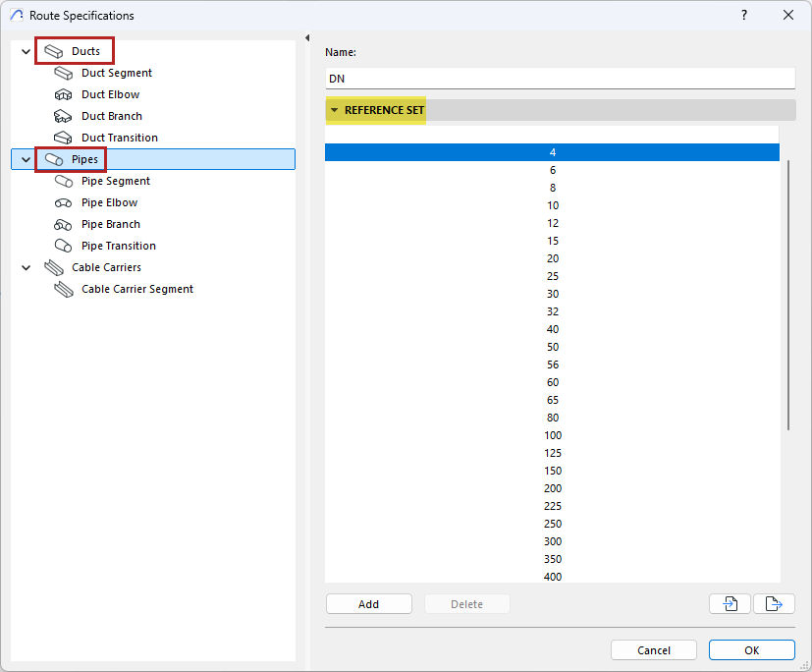Select reference value 4
This screenshot has width=812, height=672.
pos(552,152)
